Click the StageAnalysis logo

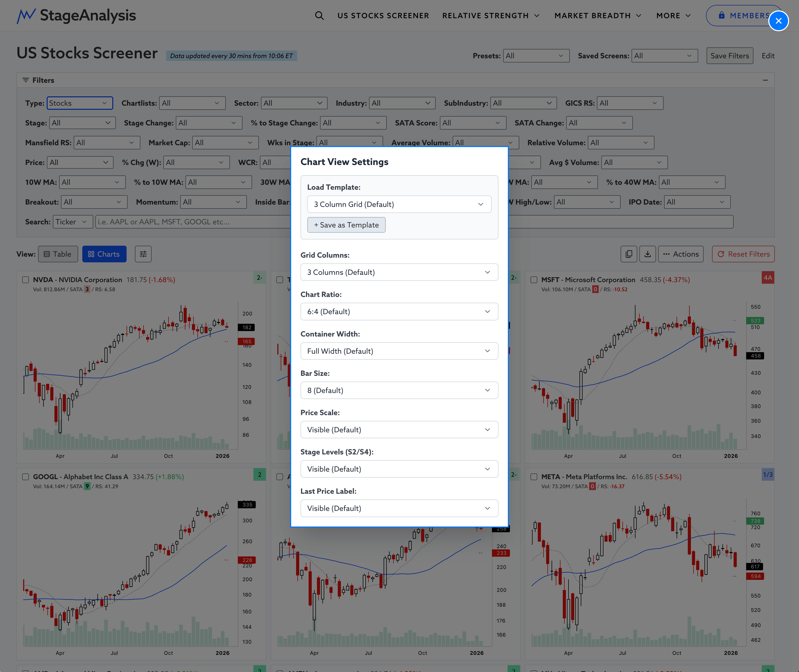(77, 16)
